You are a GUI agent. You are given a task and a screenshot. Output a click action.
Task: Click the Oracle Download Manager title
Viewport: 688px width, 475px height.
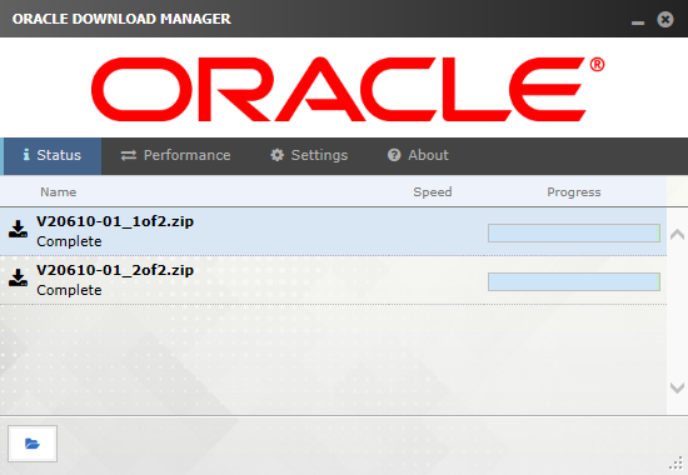pyautogui.click(x=122, y=19)
